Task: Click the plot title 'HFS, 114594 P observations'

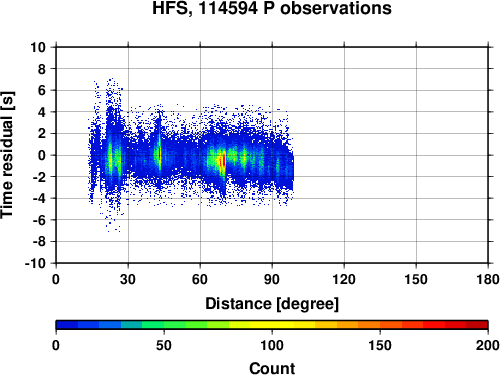Action: (272, 8)
